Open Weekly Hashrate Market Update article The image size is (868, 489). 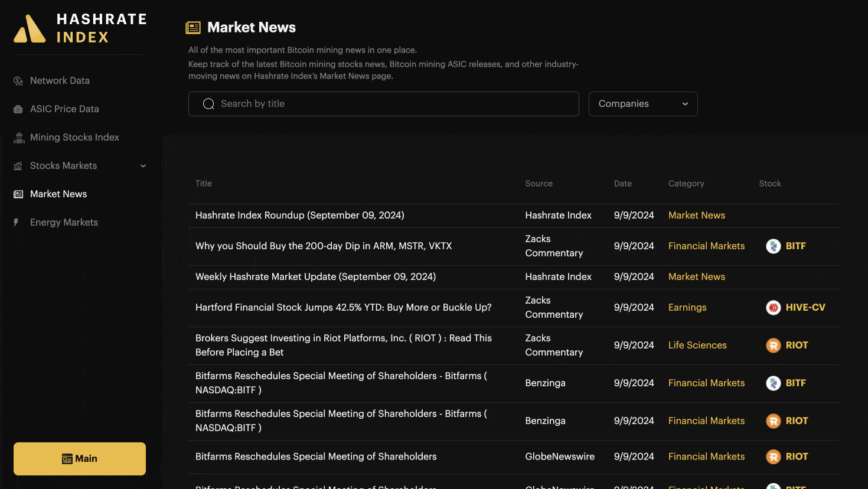pyautogui.click(x=316, y=277)
